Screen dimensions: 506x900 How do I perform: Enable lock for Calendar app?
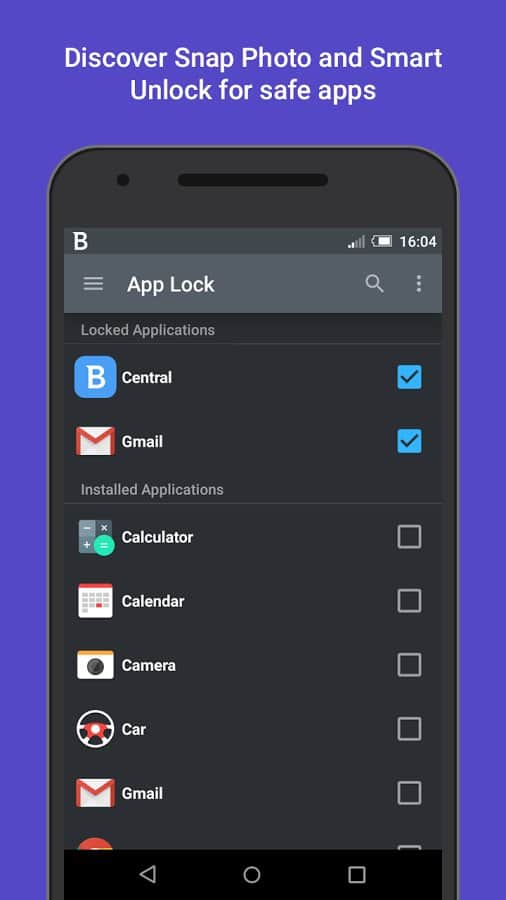click(410, 601)
